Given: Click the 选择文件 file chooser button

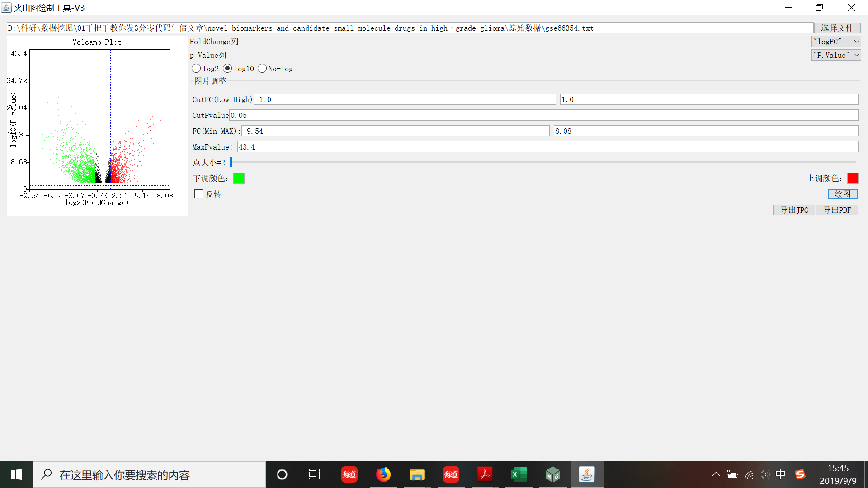Looking at the screenshot, I should coord(837,28).
